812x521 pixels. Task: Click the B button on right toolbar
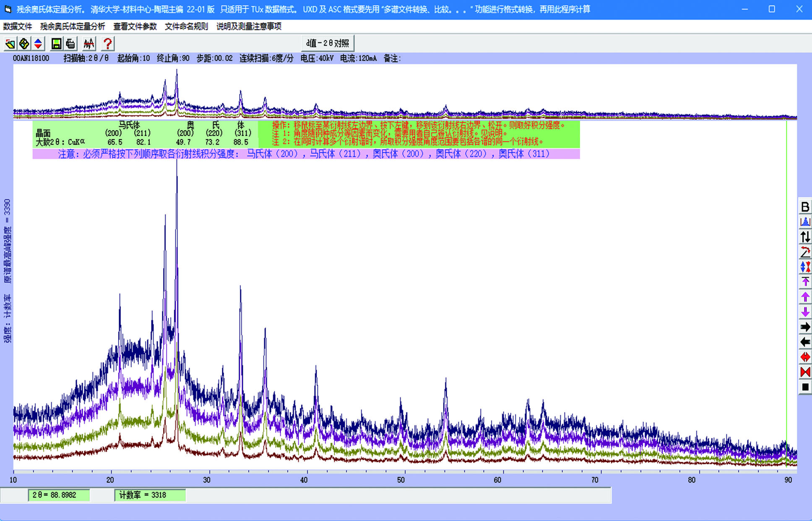coord(805,207)
